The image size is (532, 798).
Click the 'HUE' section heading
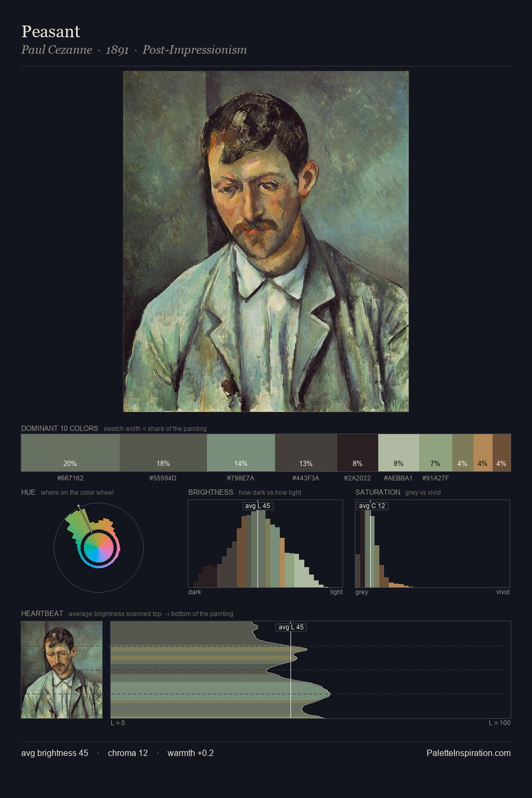[28, 492]
